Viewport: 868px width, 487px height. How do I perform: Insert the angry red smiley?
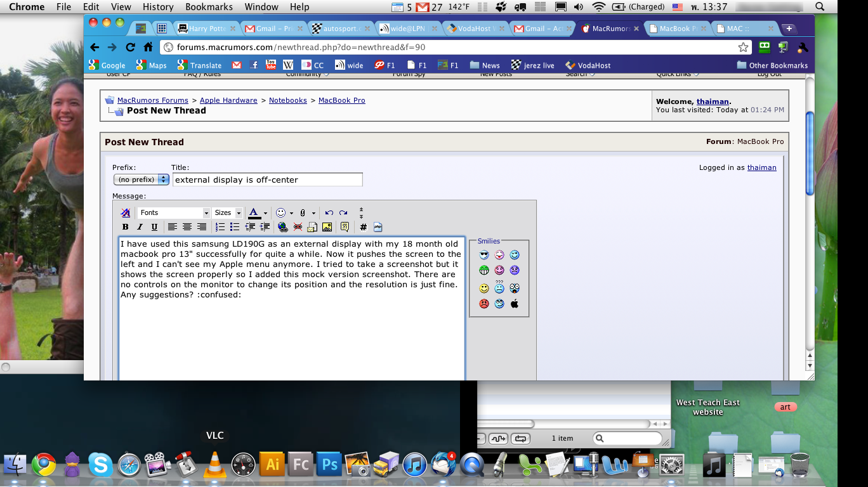click(484, 303)
